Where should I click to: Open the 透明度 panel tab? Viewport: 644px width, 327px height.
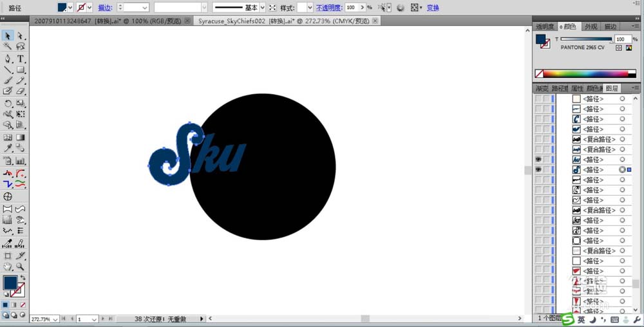click(545, 26)
